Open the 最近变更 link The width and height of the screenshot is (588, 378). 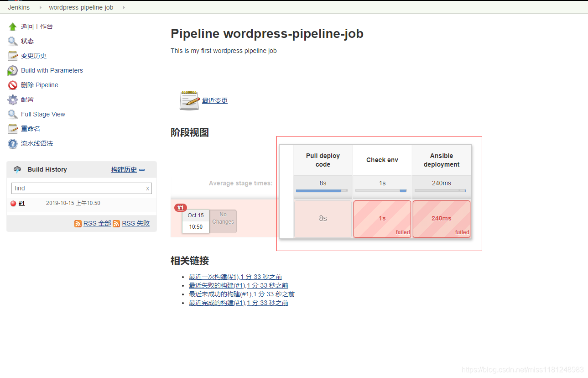click(215, 100)
